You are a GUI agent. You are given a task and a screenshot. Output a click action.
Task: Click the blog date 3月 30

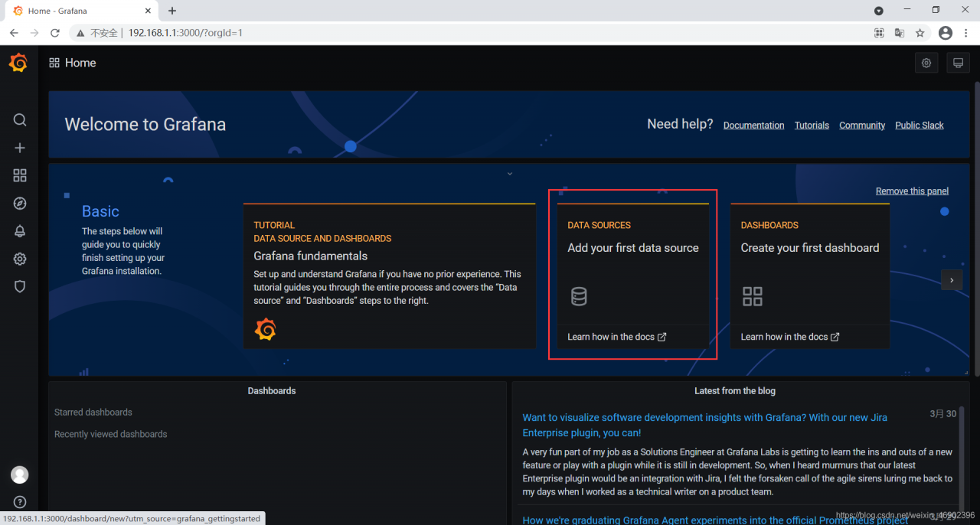pos(943,413)
